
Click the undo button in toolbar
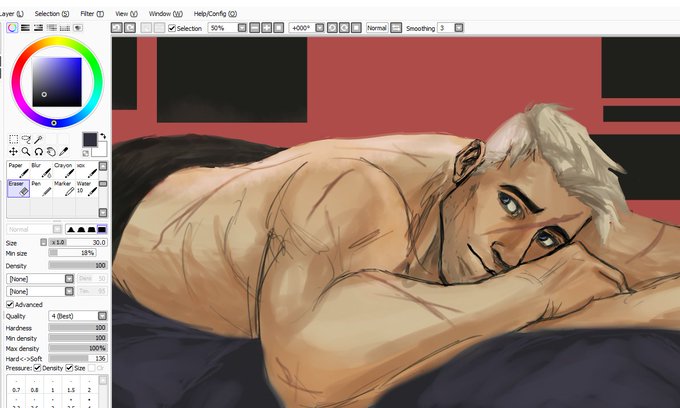coord(117,28)
